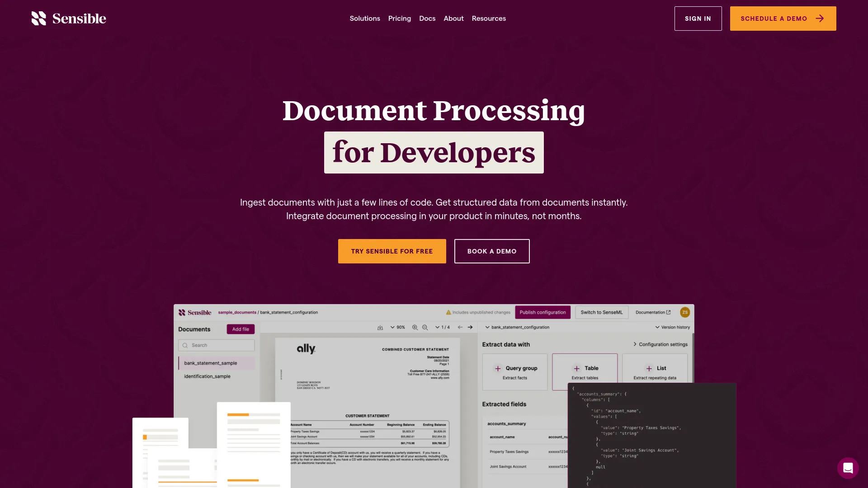Go to previous page arrow in viewer

pos(460,327)
